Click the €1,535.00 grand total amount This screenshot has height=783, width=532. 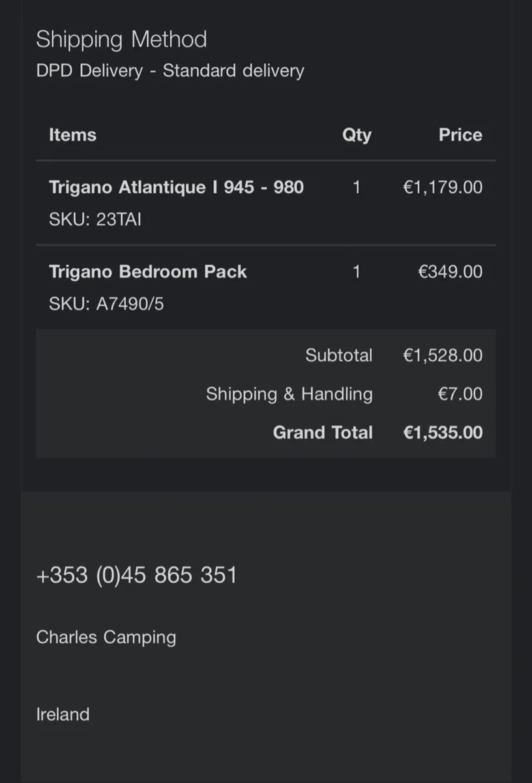[443, 433]
